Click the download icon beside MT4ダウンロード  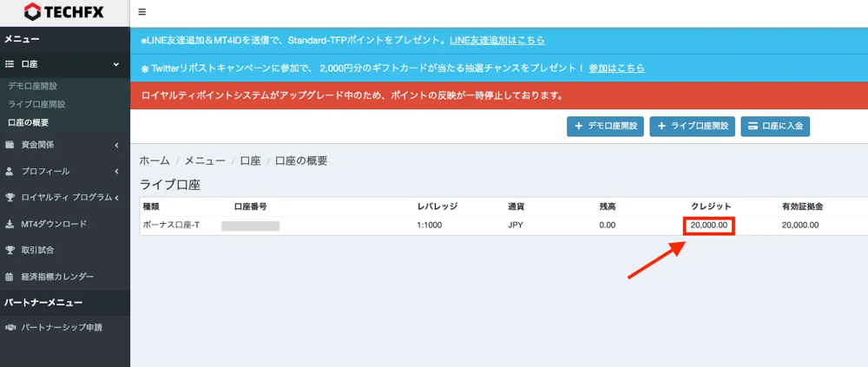[10, 224]
